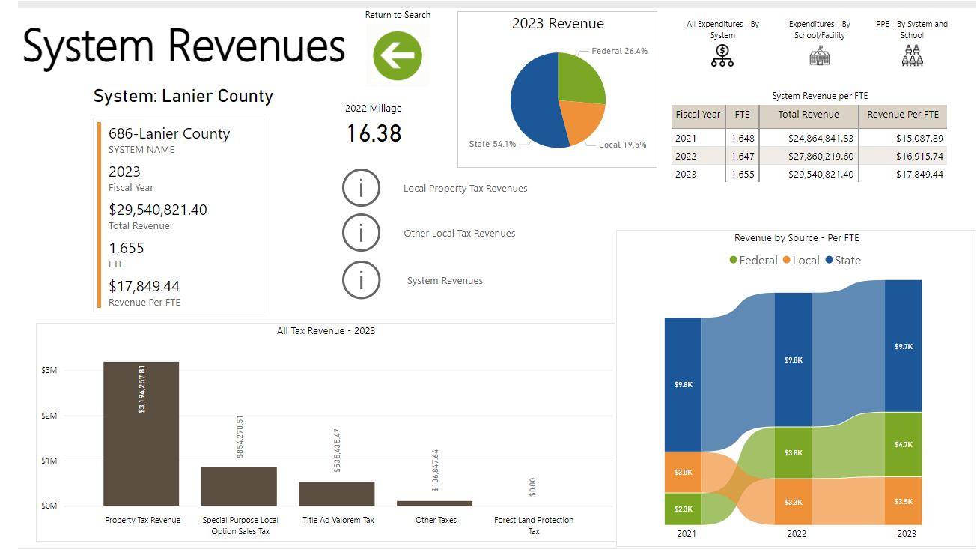Select the Property Tax Revenue bar
This screenshot has height=549, width=980.
(141, 434)
